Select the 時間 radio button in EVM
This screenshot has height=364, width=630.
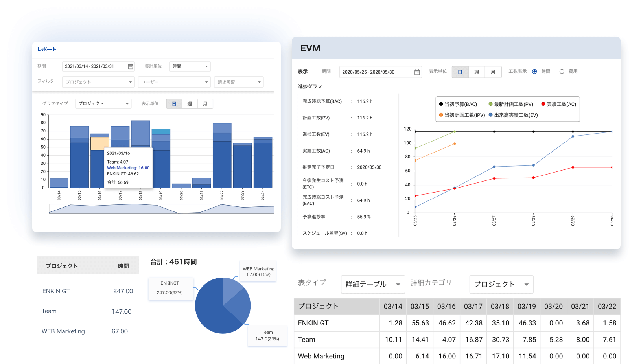pos(534,72)
